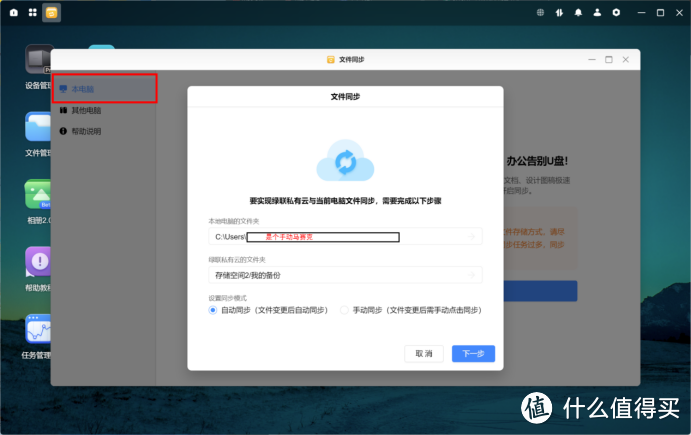Click the cloud sync illustration
Viewport: 691px width, 435px height.
[x=345, y=161]
